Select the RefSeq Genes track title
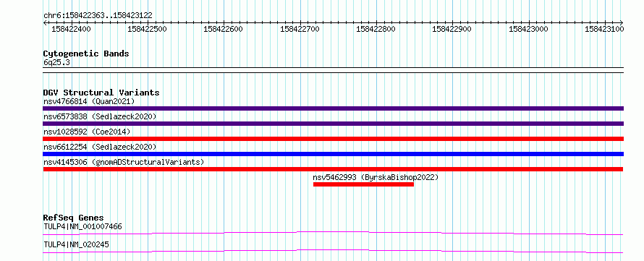Screen dimensions: 644x261 pos(74,218)
